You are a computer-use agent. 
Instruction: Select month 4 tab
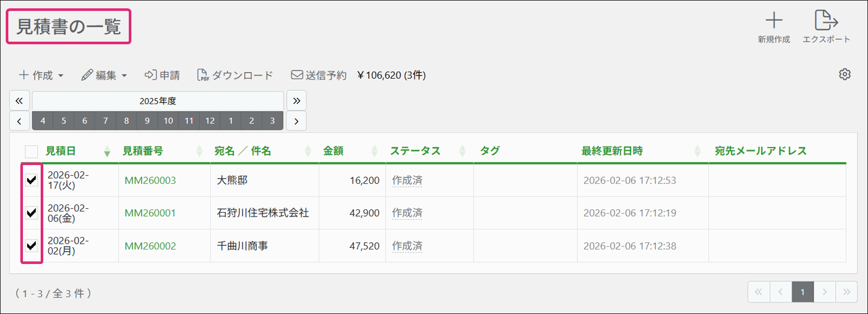pyautogui.click(x=43, y=121)
